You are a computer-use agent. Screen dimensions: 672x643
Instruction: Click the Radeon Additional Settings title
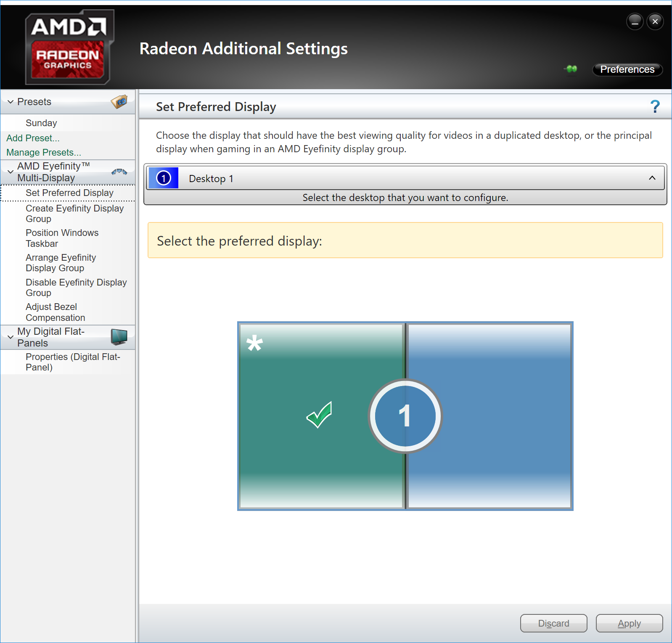click(x=243, y=49)
